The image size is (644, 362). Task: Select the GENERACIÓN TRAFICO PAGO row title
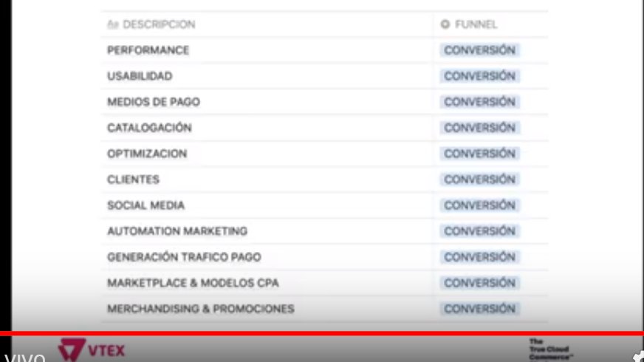[184, 257]
